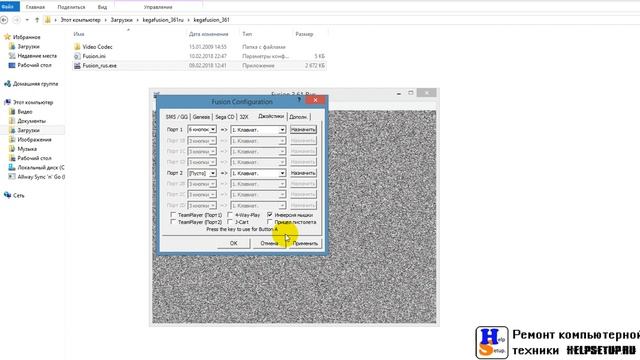This screenshot has height=360, width=640.
Task: Select Домашняя группа in sidebar
Action: tap(36, 84)
